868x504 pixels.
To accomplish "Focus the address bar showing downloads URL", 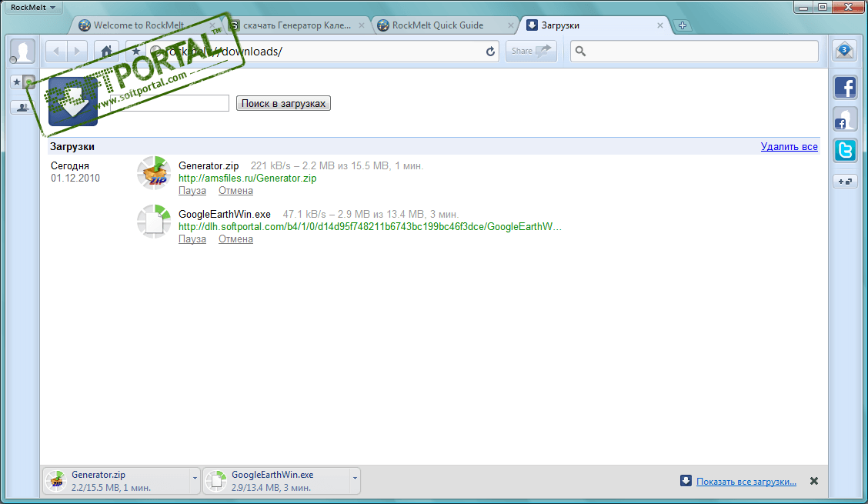I will 324,52.
